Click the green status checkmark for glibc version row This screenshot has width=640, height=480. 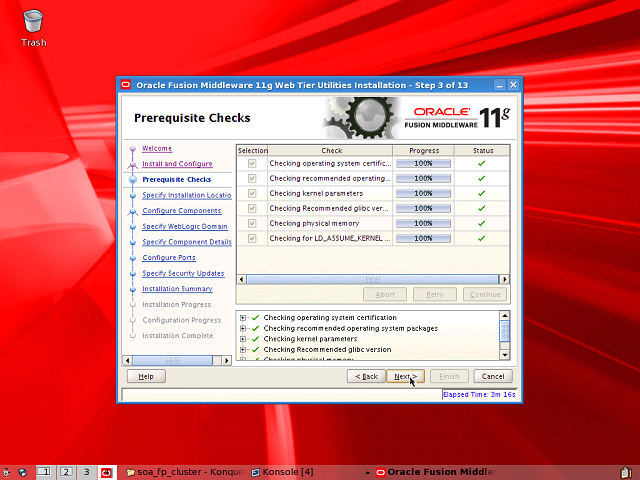(x=482, y=209)
